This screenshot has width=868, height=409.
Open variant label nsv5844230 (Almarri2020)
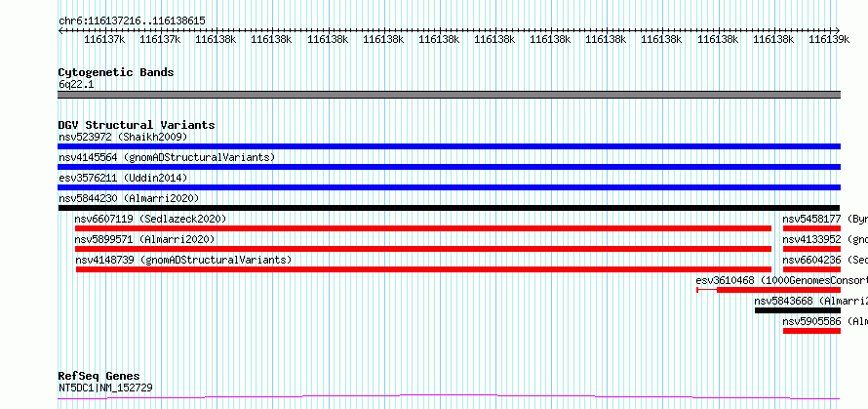point(129,198)
